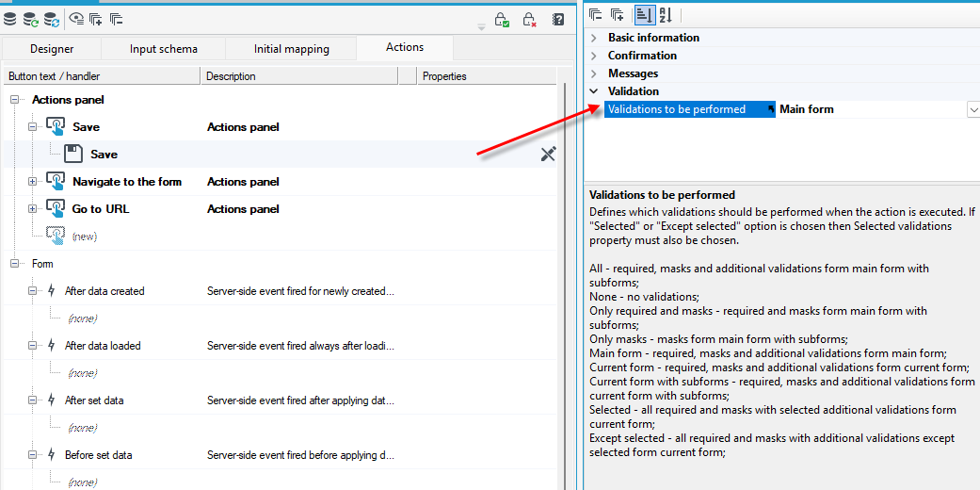The width and height of the screenshot is (980, 490).
Task: Click collapse all icon in the properties toolbar
Action: click(596, 14)
